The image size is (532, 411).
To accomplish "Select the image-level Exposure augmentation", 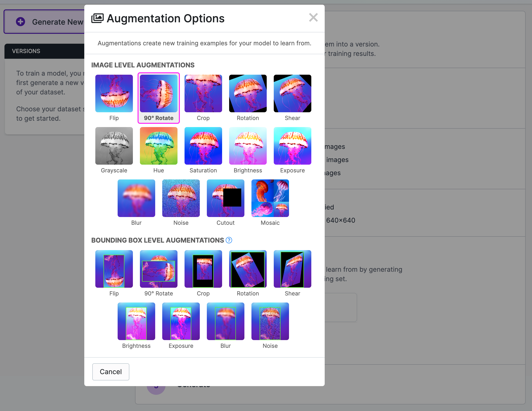I will (292, 146).
